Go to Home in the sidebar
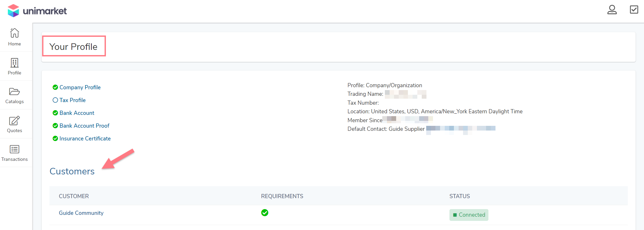644x230 pixels. pyautogui.click(x=14, y=37)
